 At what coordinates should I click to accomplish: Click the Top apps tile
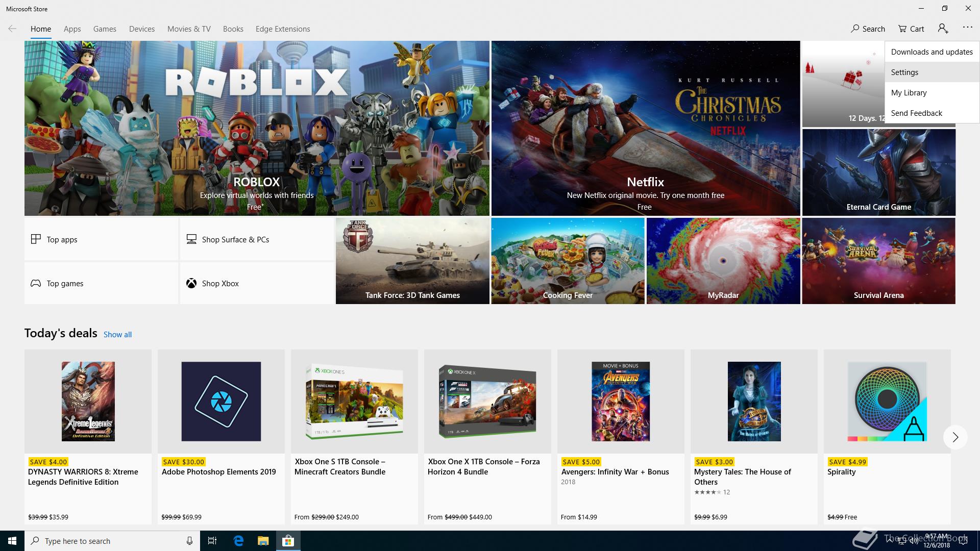101,239
